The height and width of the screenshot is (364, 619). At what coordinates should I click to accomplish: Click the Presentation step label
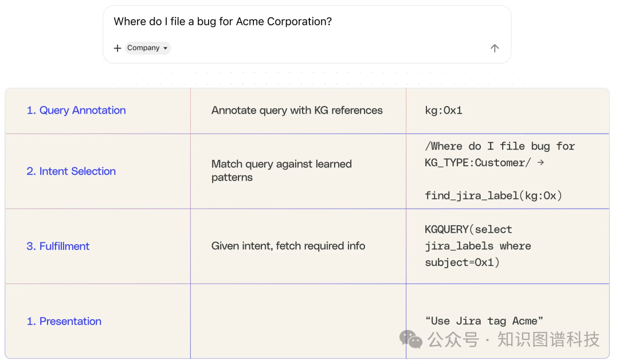[64, 322]
